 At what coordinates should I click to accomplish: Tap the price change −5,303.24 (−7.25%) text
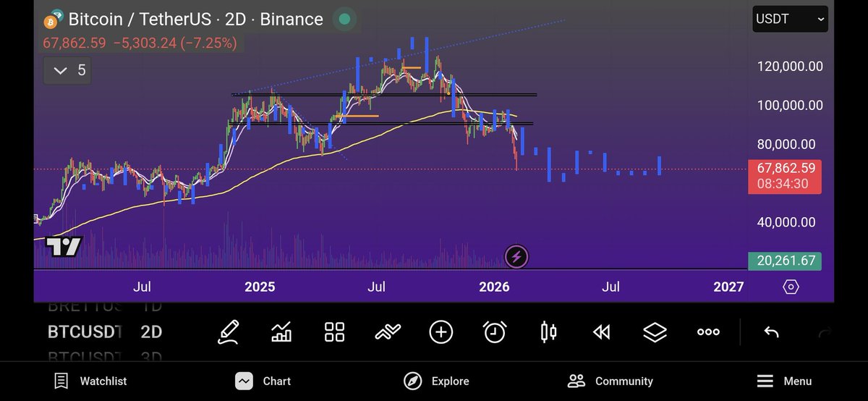[176, 43]
